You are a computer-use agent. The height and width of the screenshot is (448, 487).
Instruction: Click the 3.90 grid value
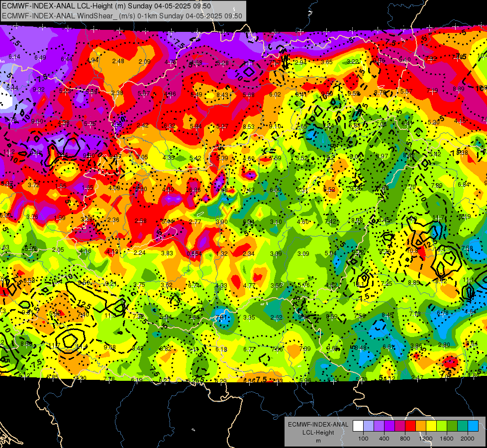point(222,222)
